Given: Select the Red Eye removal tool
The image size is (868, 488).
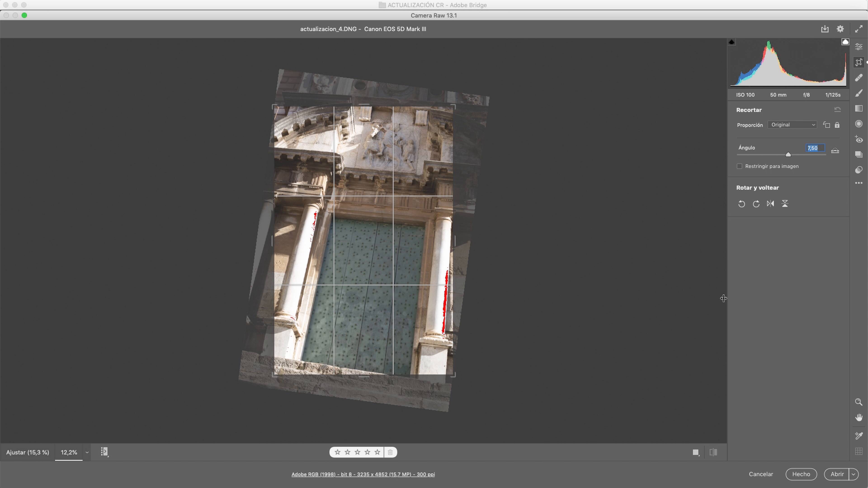Looking at the screenshot, I should (859, 139).
